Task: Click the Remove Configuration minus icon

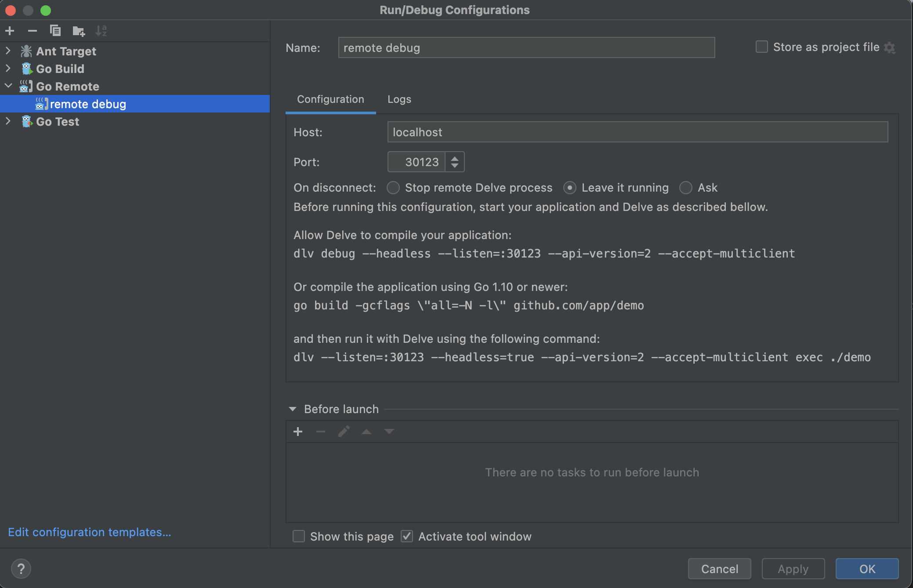Action: point(32,31)
